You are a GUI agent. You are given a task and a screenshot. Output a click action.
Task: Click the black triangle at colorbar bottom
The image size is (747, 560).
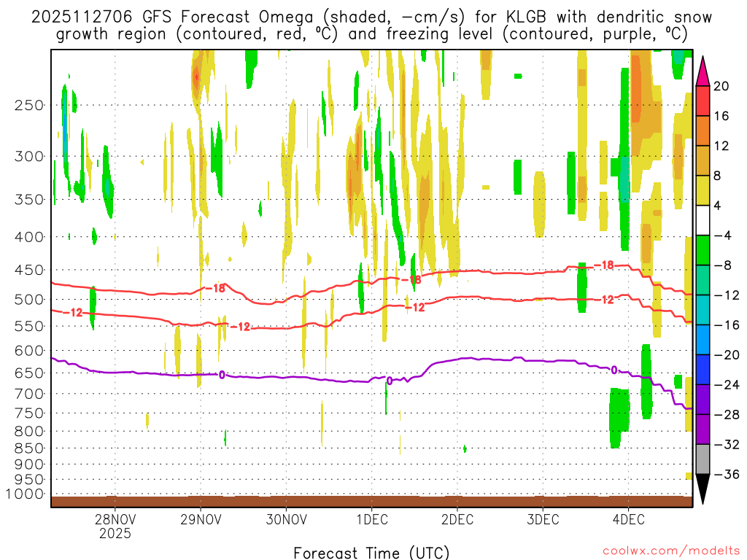(x=703, y=489)
